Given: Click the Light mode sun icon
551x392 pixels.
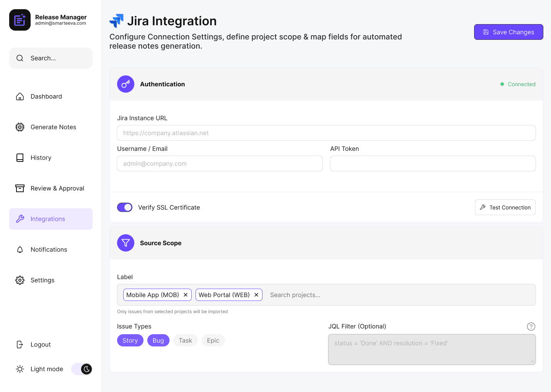Looking at the screenshot, I should coord(20,369).
